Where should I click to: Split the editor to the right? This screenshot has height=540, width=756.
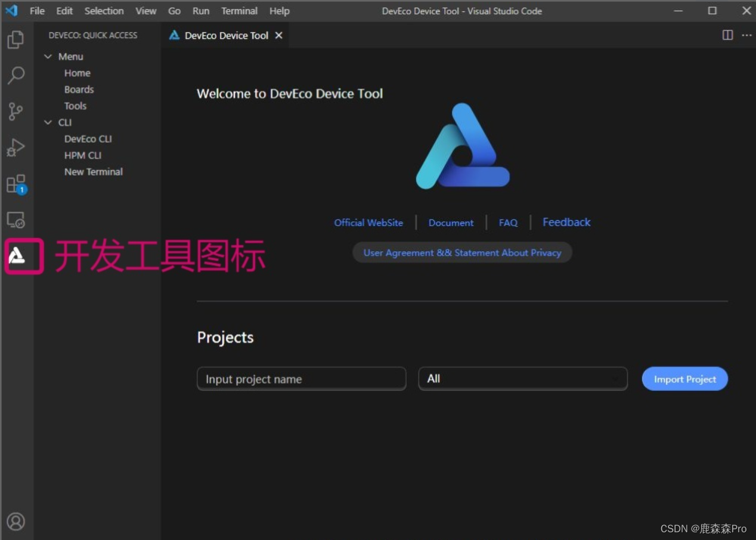tap(727, 35)
